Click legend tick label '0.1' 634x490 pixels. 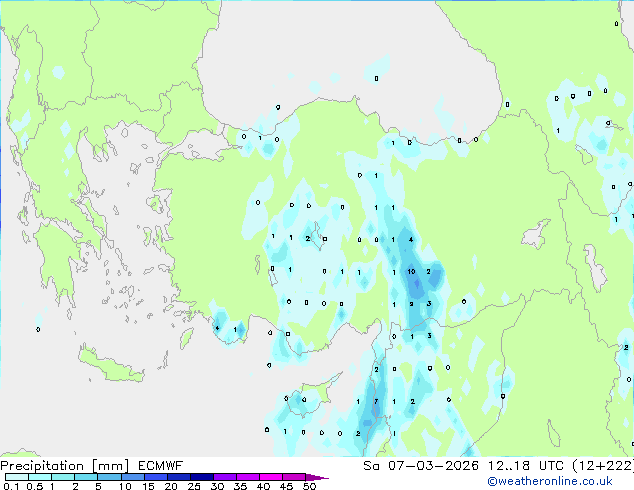point(11,486)
